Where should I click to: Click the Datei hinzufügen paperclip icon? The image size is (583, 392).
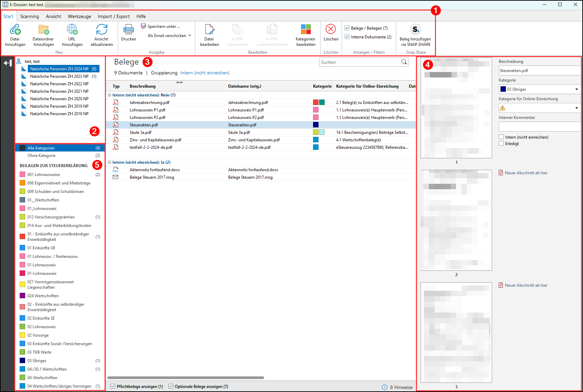tap(15, 30)
